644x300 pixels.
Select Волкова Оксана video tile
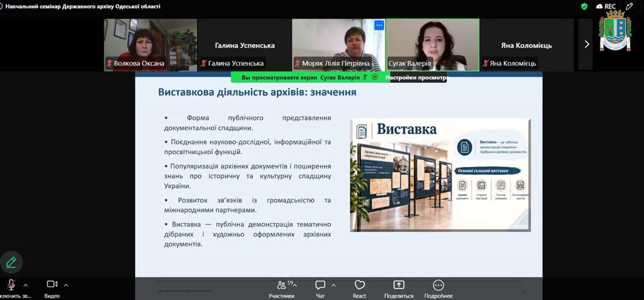pyautogui.click(x=150, y=45)
